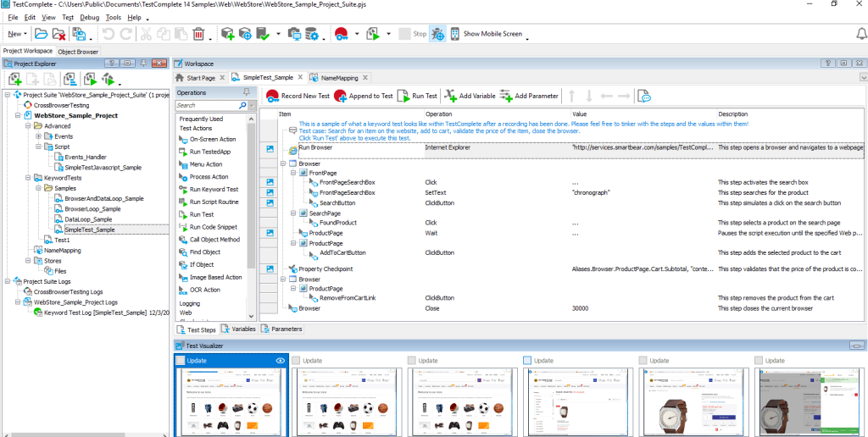Click Add Child Item icon in Project Explorer
This screenshot has height=437, width=868.
[15, 79]
